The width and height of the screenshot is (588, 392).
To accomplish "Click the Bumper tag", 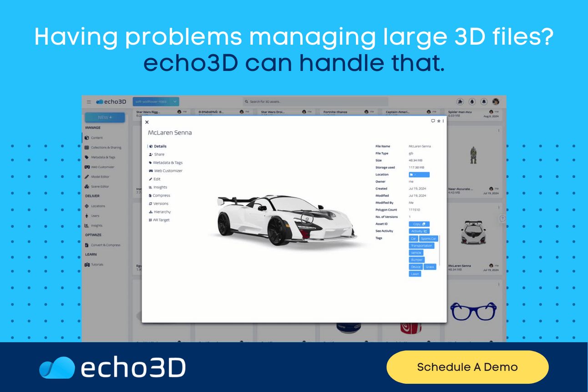I will [417, 260].
